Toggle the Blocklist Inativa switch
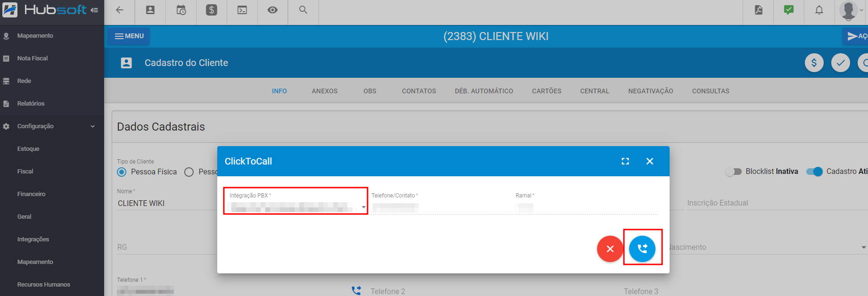868x296 pixels. click(x=734, y=172)
